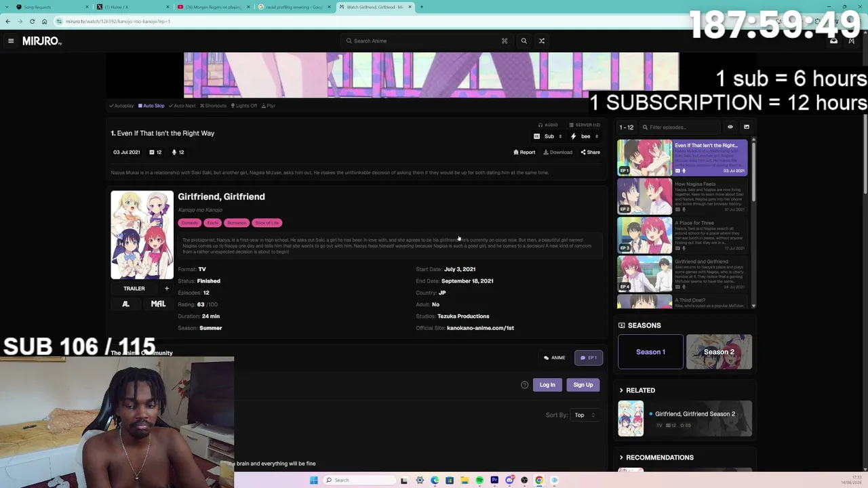The image size is (868, 488).
Task: Switch to the racial profiling Google tab
Action: 293,7
